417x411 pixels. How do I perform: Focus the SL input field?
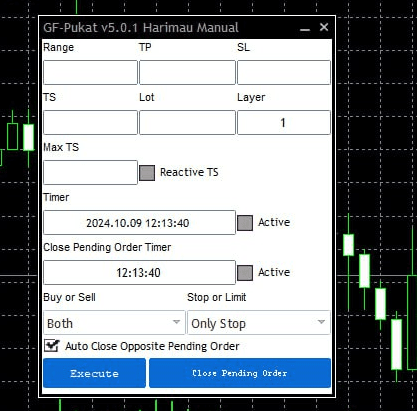pos(284,72)
